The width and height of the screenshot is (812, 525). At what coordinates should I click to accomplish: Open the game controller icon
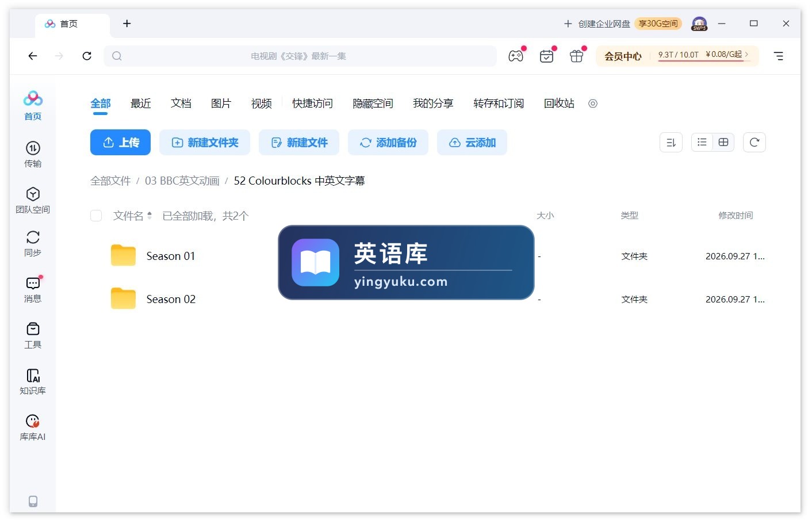[516, 56]
